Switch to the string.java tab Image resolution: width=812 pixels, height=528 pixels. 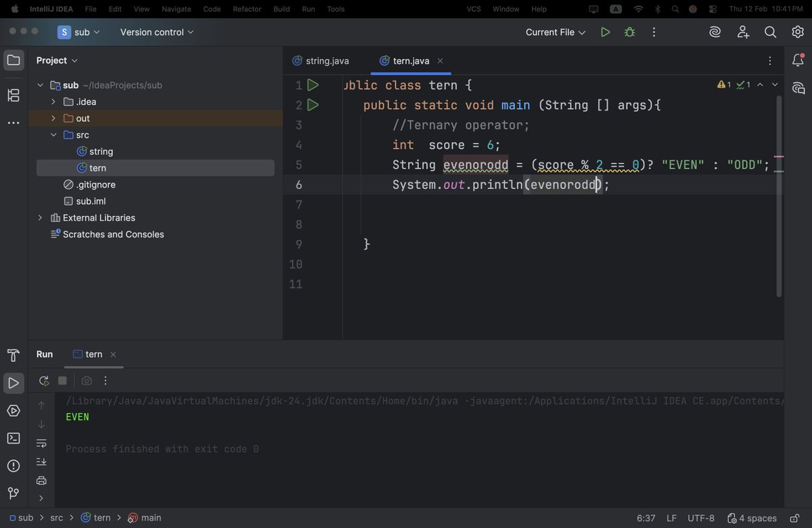click(x=327, y=60)
